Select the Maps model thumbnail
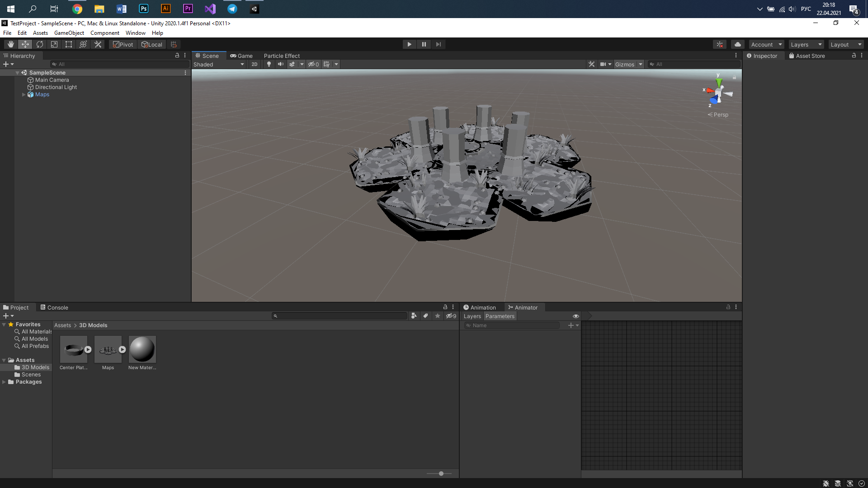The height and width of the screenshot is (488, 868). (108, 349)
